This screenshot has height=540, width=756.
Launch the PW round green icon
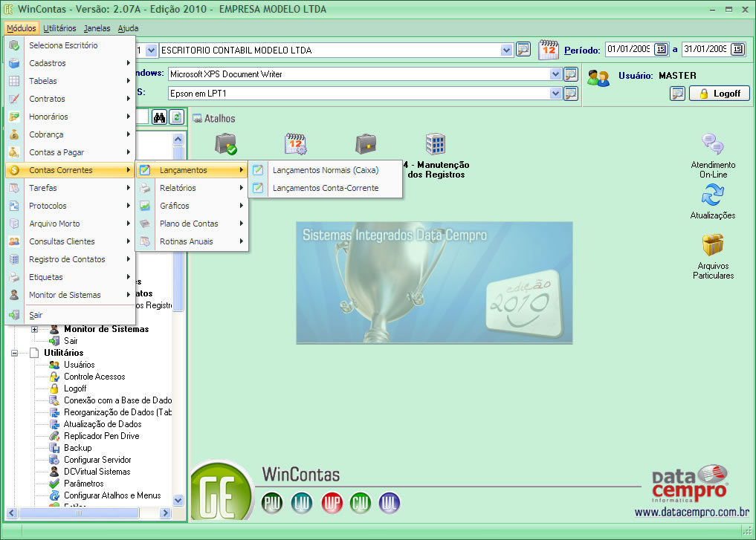click(272, 504)
